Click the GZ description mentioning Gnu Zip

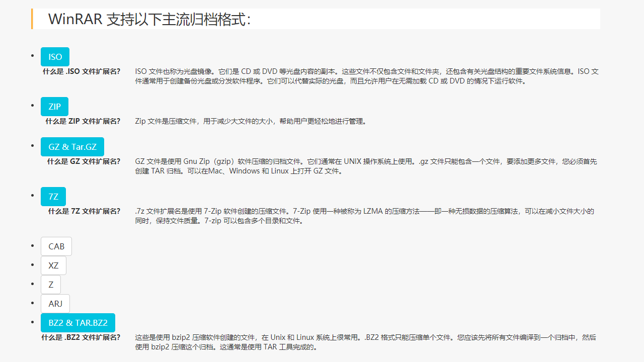pyautogui.click(x=366, y=166)
